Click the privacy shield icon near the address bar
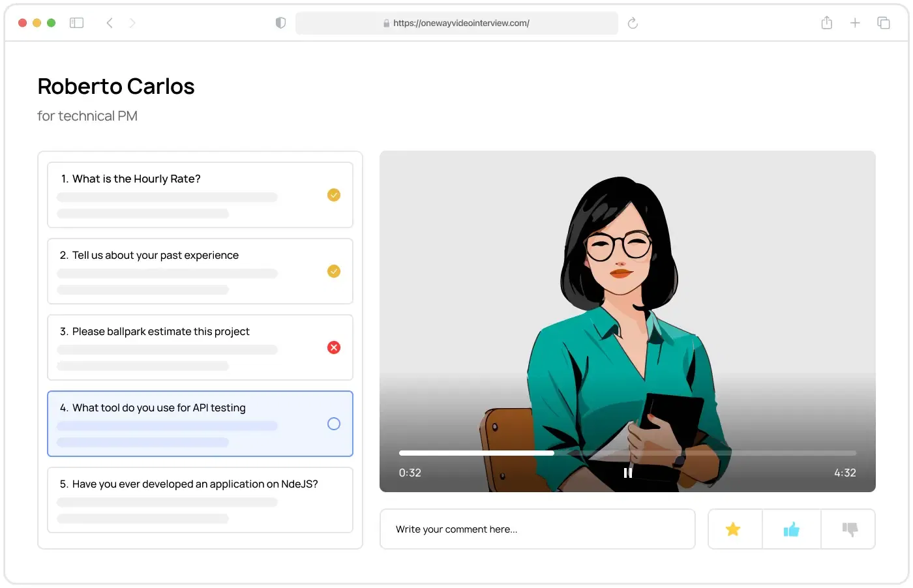This screenshot has height=588, width=913. [x=280, y=22]
